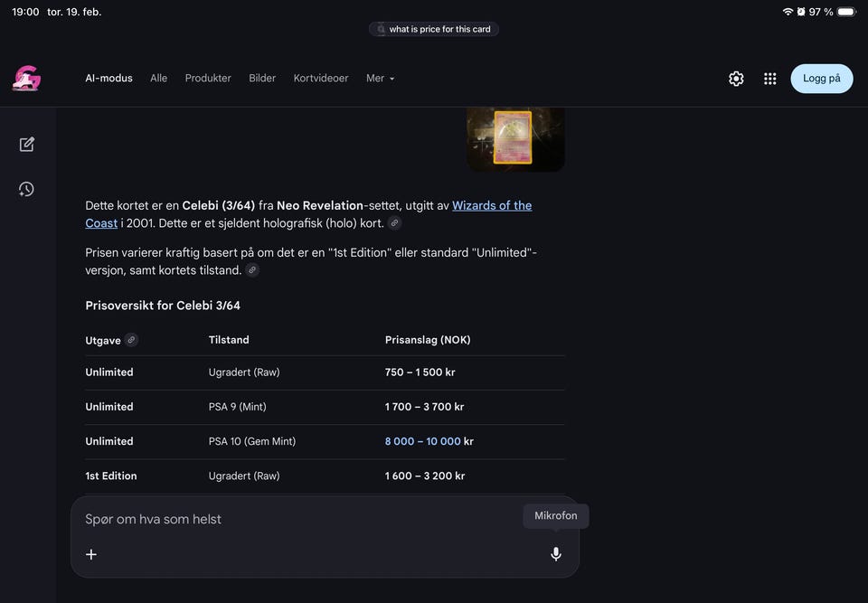
Task: Click the '1 700 – 3 700 kr' price cell
Action: pyautogui.click(x=424, y=407)
